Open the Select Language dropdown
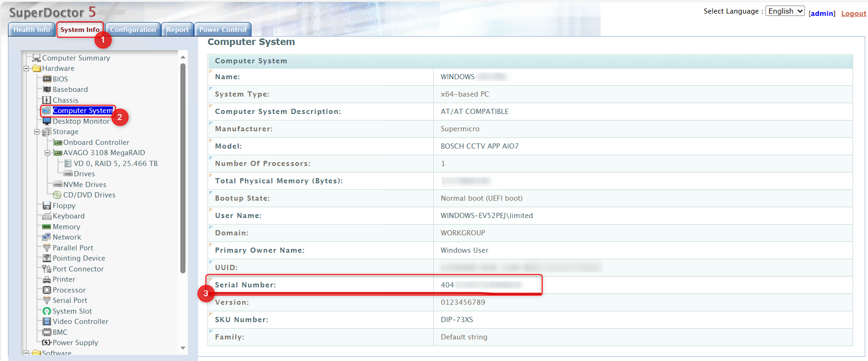 click(785, 11)
